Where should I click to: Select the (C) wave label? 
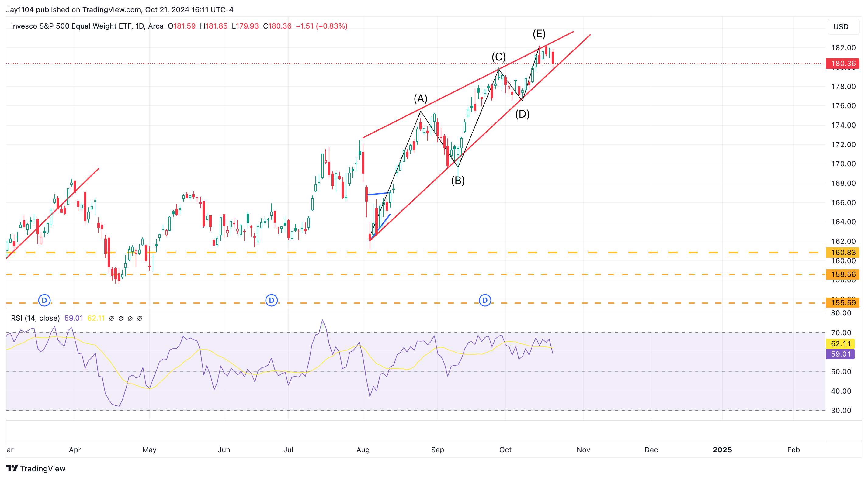click(499, 57)
